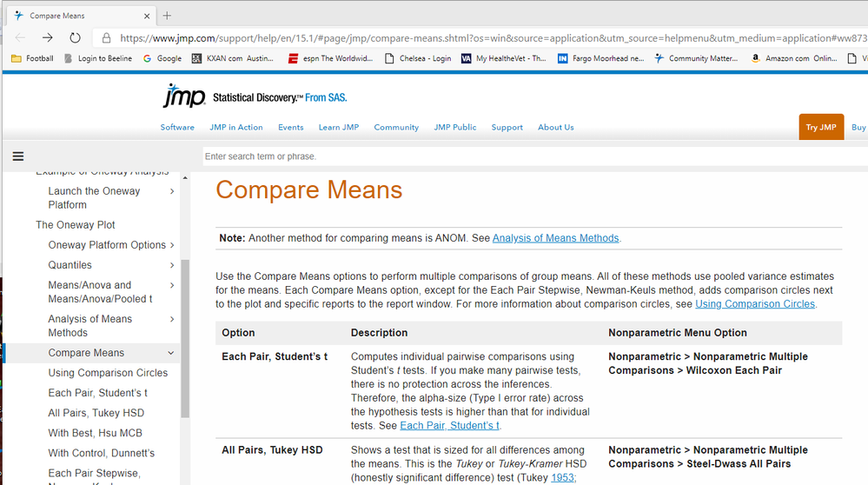868x485 pixels.
Task: Expand Oneway Platform Options chevron
Action: [172, 245]
